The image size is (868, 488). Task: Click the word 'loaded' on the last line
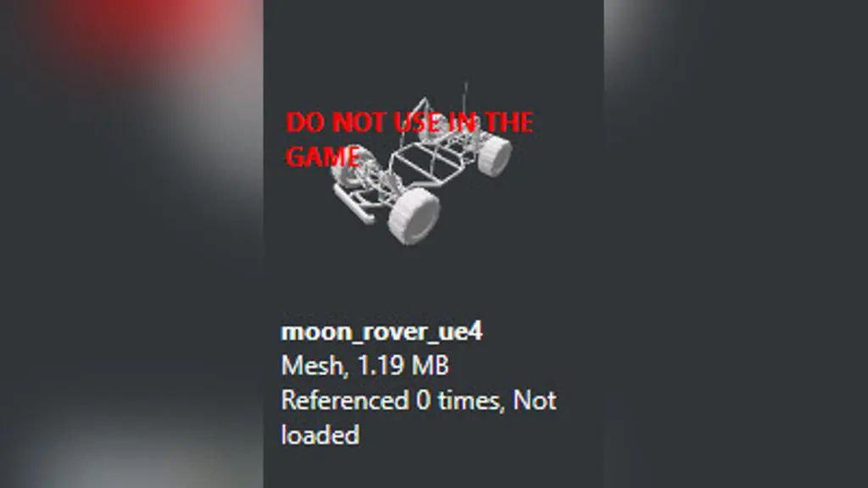(x=320, y=435)
